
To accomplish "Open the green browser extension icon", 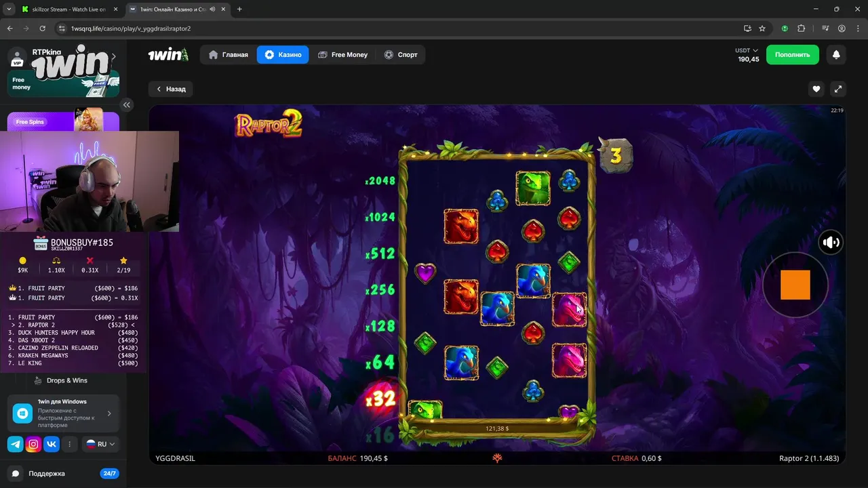I will coord(785,28).
